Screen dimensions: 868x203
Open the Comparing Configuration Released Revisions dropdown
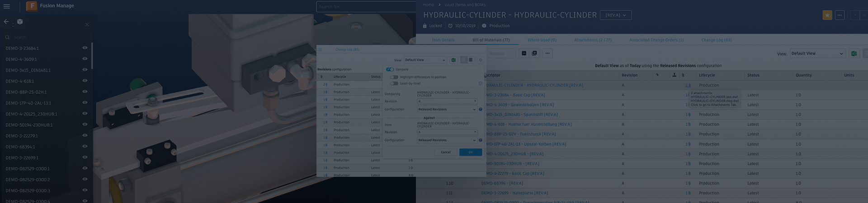click(x=447, y=110)
